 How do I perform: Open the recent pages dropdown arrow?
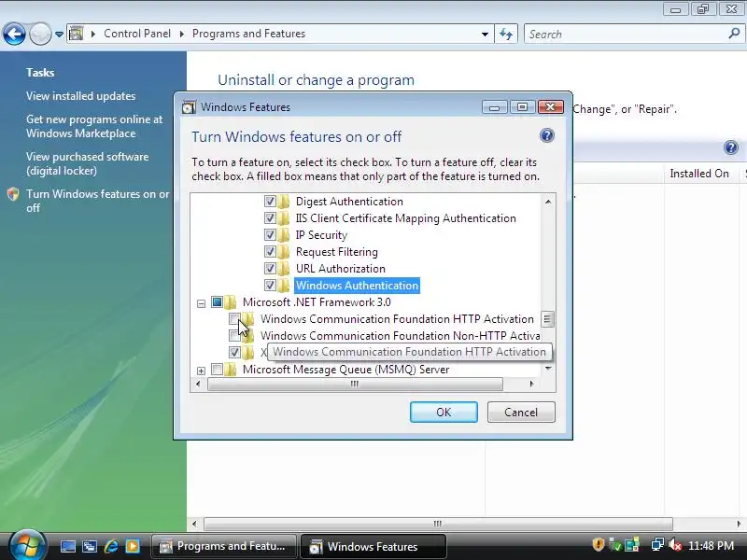click(59, 35)
